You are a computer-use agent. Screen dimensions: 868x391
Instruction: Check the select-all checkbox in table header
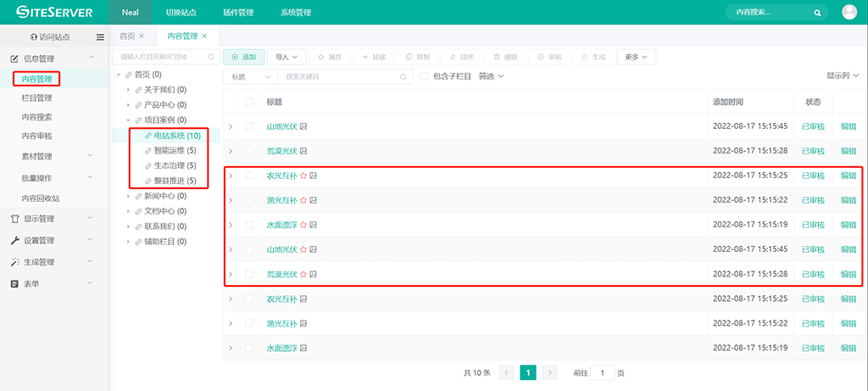pos(248,102)
